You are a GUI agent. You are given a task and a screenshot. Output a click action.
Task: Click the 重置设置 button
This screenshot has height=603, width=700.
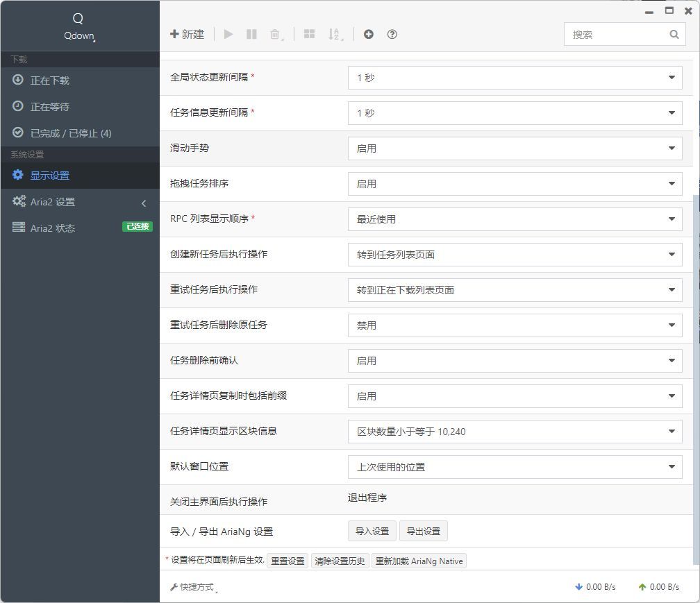click(x=287, y=561)
